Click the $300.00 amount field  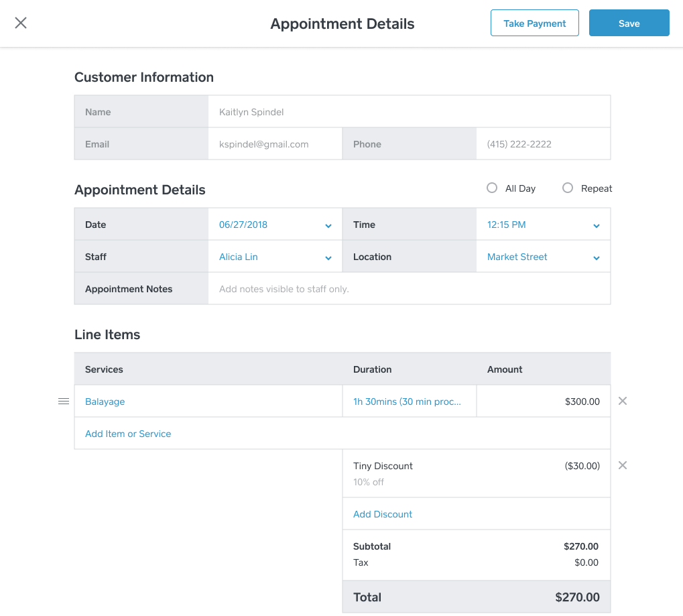543,402
